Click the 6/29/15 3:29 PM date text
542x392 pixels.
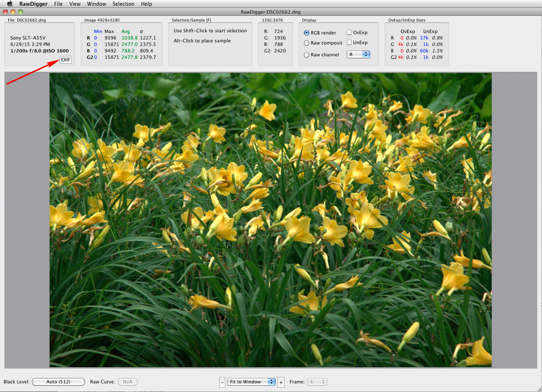tap(30, 44)
